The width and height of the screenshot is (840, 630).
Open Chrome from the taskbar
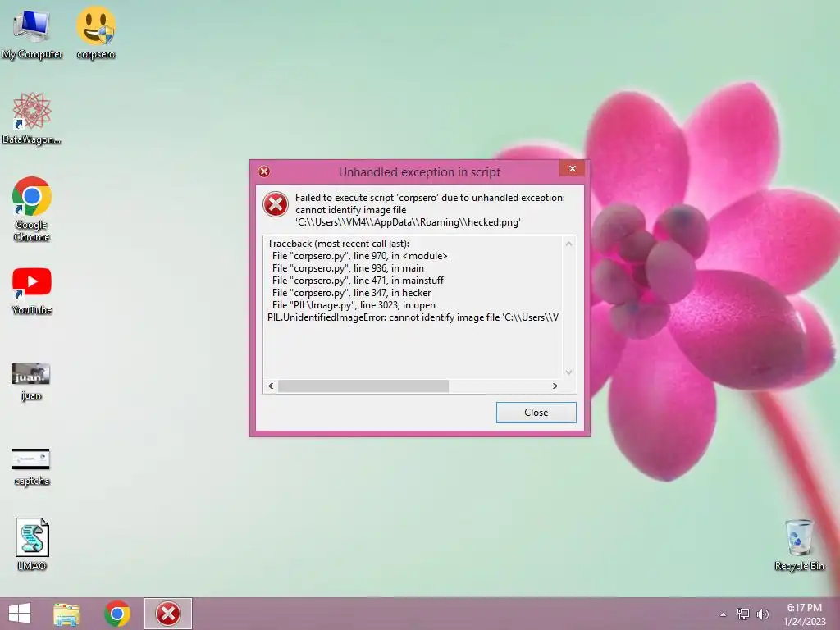[117, 614]
